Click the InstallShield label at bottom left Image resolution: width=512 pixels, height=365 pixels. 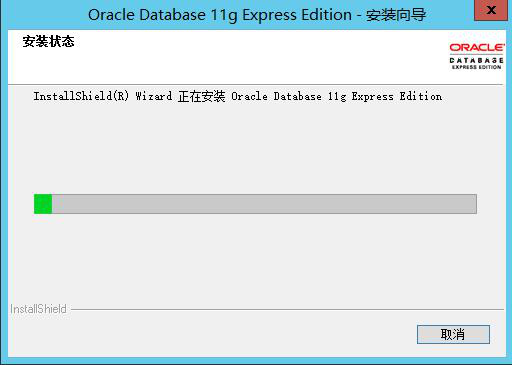point(38,309)
